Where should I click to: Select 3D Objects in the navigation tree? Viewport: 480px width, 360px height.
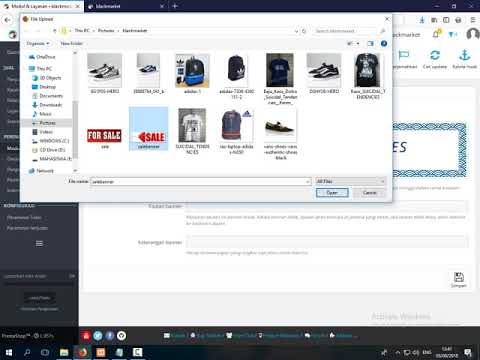click(47, 78)
